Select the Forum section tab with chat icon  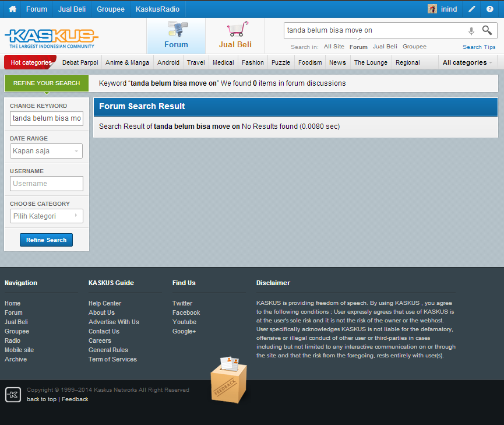pyautogui.click(x=176, y=36)
